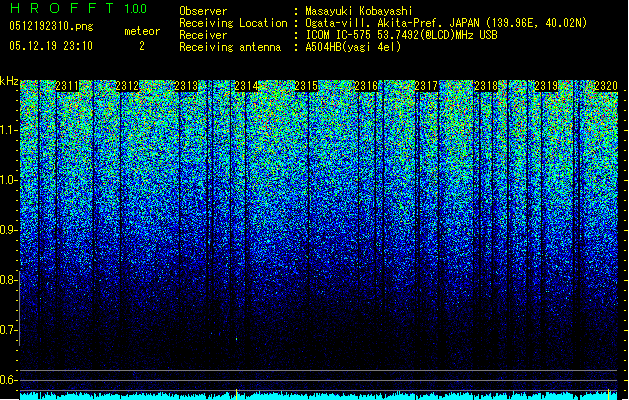Click the meteor label
The height and width of the screenshot is (400, 629).
point(142,31)
